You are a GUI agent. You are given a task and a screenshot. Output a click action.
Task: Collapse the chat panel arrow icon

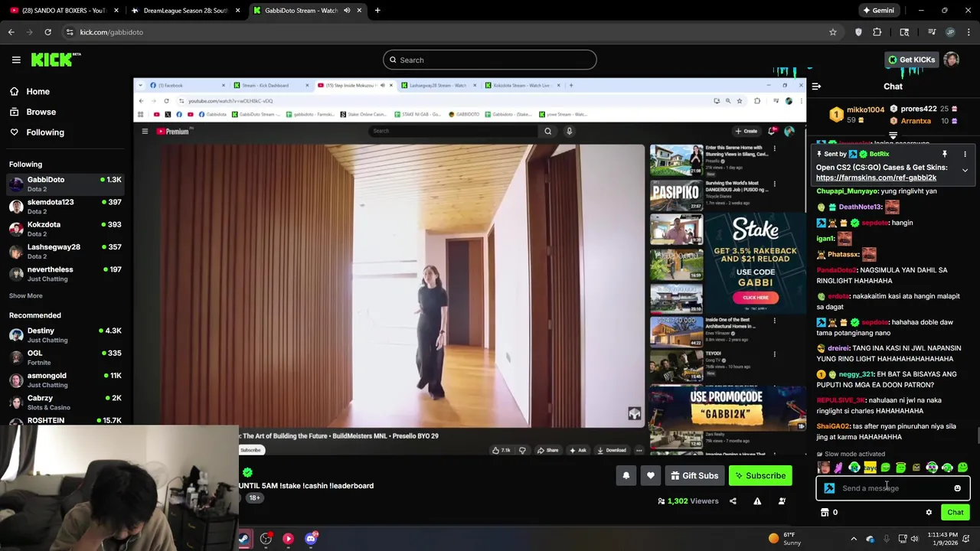[x=816, y=86]
